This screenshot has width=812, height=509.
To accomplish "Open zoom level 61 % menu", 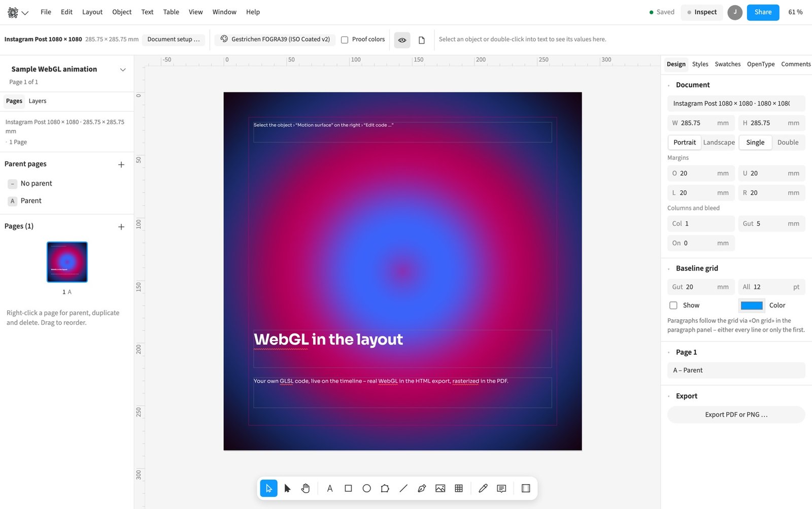I will 795,12.
